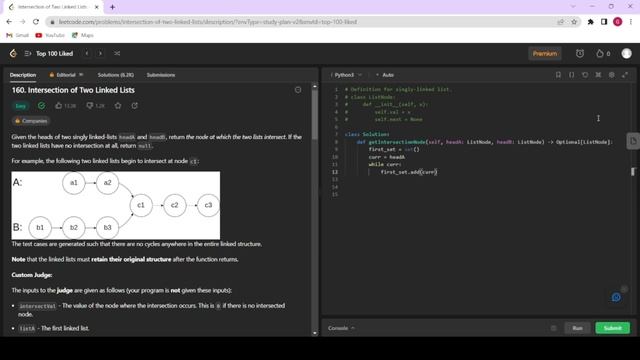Click the console layout icon near Run
The width and height of the screenshot is (640, 360).
[x=553, y=328]
